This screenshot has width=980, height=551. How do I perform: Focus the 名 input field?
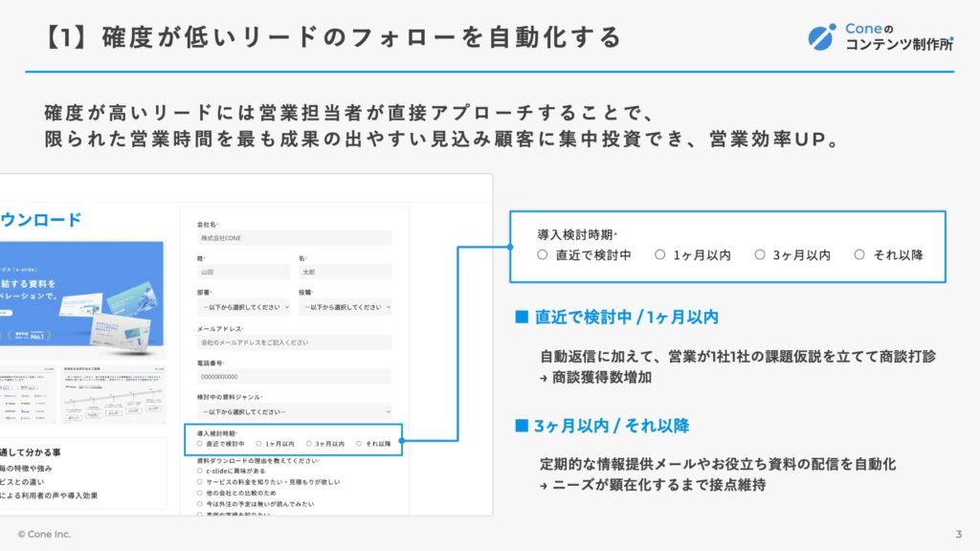[x=345, y=272]
